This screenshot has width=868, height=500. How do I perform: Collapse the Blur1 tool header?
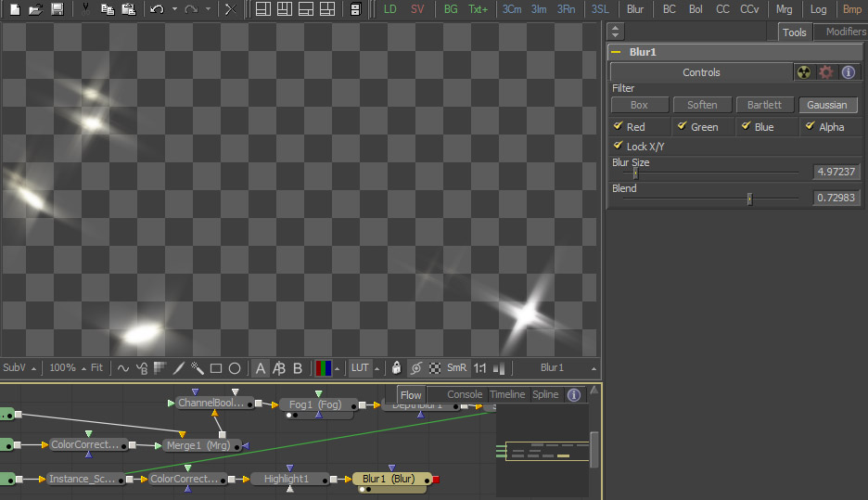[x=616, y=53]
